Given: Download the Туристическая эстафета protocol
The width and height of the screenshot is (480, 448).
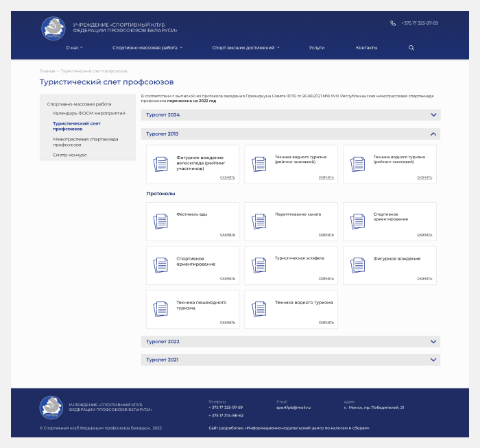Looking at the screenshot, I should pos(326,278).
